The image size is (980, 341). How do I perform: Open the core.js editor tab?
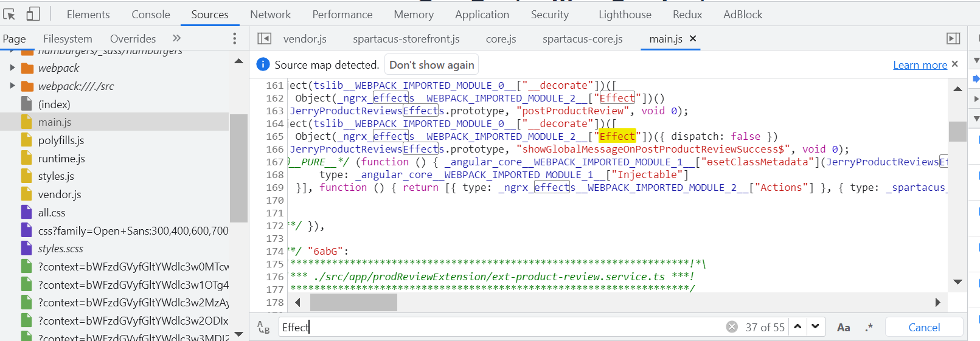[x=501, y=39]
